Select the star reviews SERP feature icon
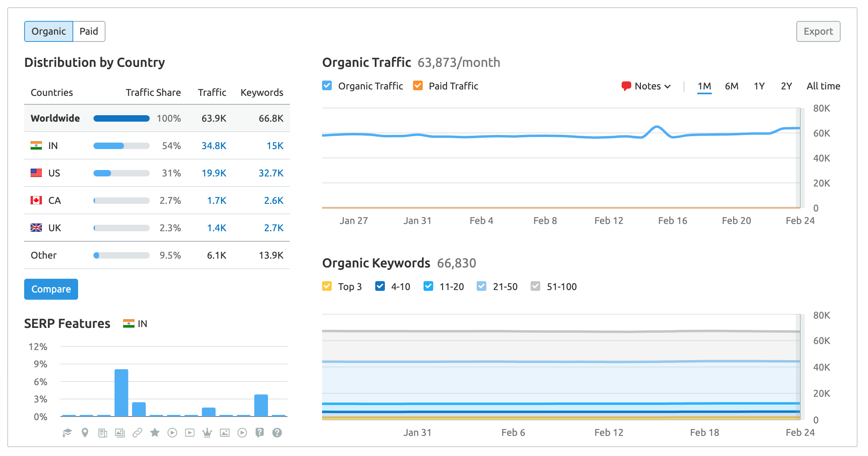Viewport: 868px width, 456px height. tap(155, 432)
